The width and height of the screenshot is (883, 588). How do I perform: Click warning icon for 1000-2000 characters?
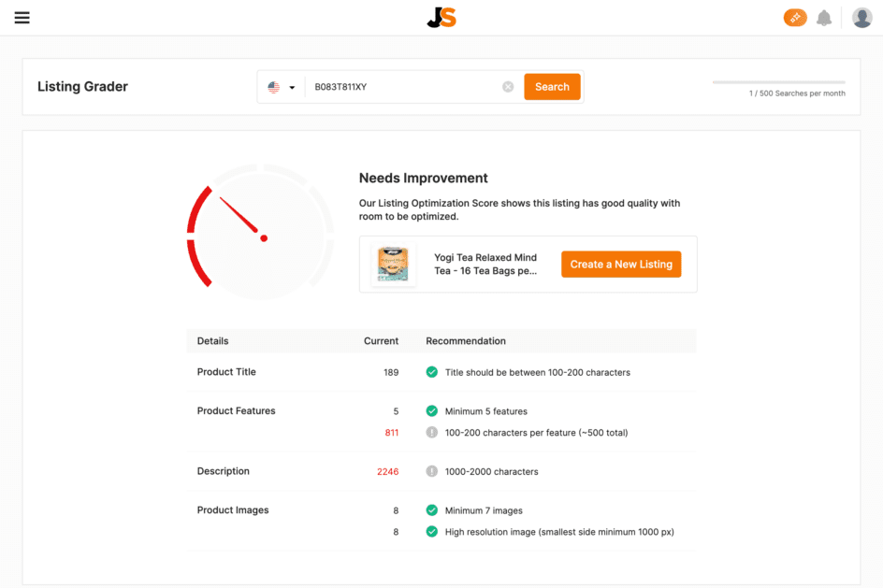432,471
